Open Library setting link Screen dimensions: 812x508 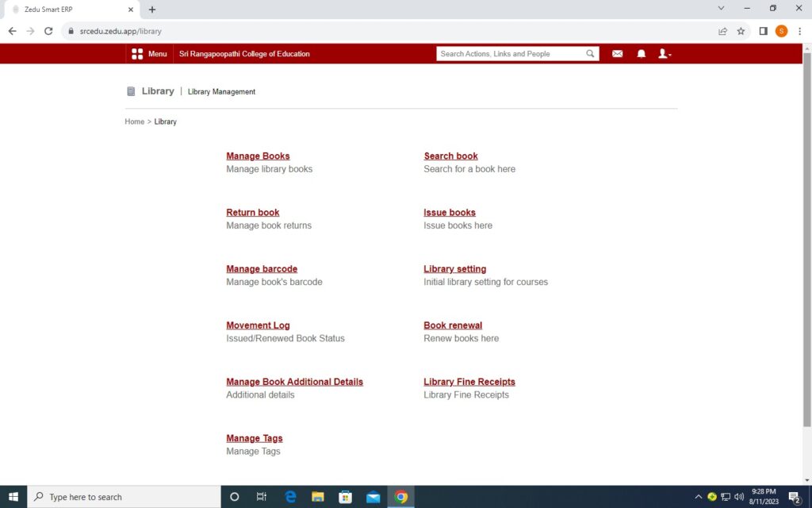454,269
